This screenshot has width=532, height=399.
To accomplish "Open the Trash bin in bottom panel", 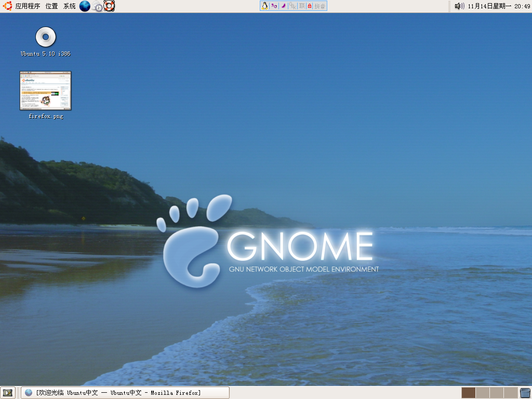I will click(525, 393).
